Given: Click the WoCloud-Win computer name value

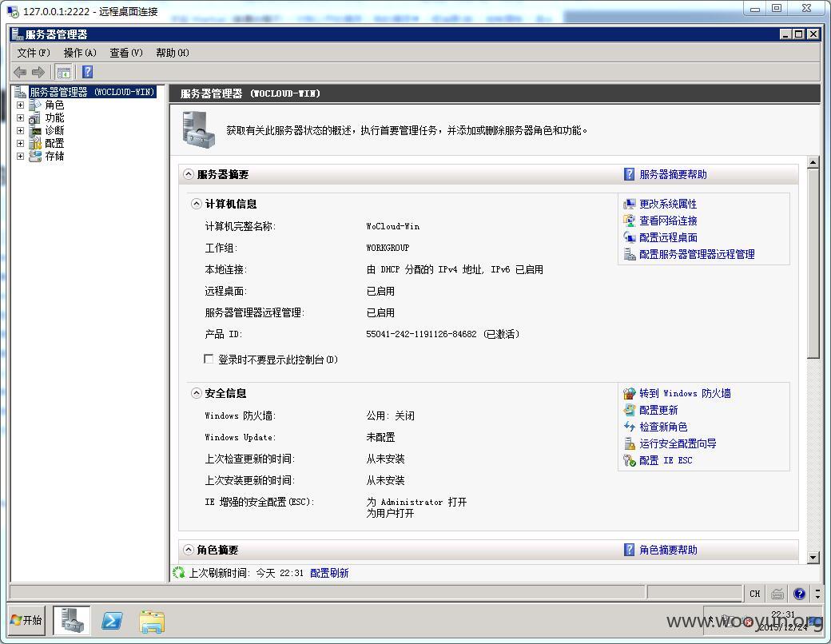Looking at the screenshot, I should point(392,226).
